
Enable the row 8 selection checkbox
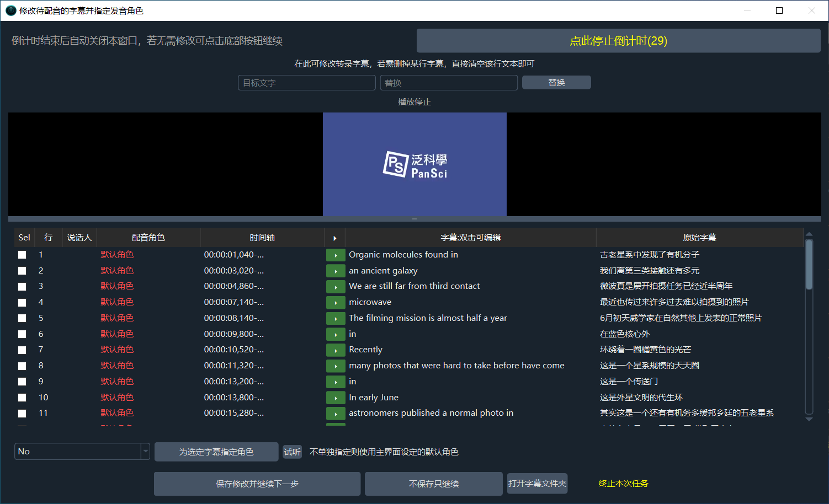coord(22,366)
